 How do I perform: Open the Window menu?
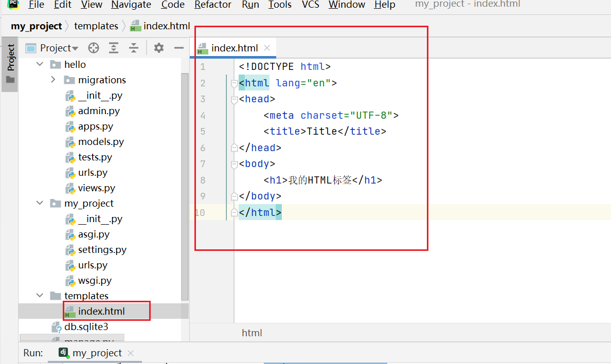pos(347,5)
